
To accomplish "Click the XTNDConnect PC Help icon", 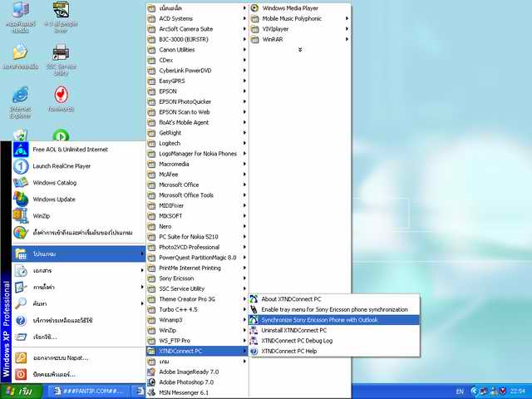I will (254, 351).
